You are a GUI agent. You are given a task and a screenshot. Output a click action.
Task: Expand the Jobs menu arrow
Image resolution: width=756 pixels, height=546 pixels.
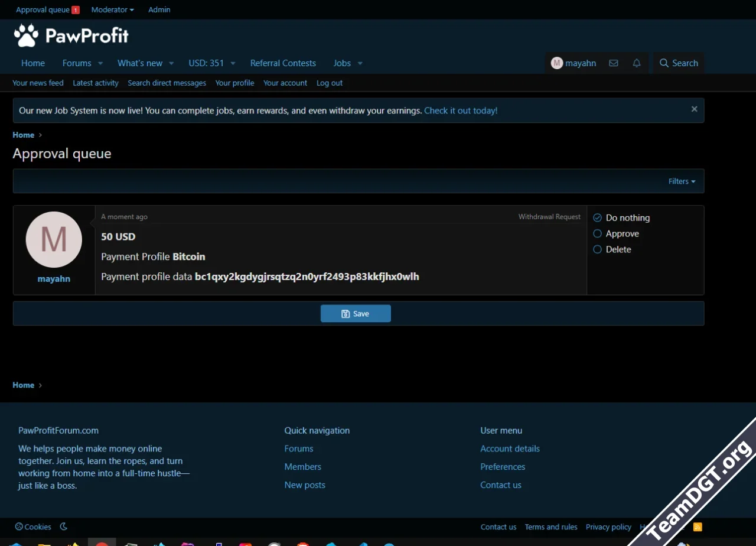(x=360, y=63)
